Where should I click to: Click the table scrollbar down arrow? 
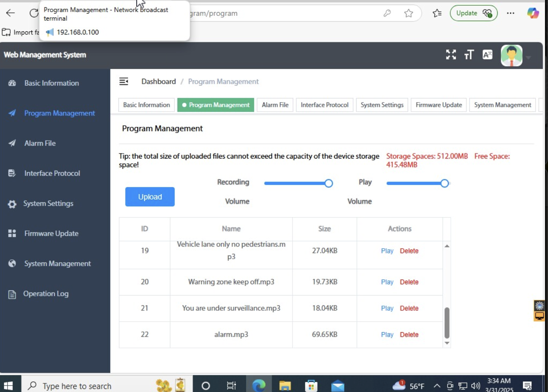(x=447, y=343)
